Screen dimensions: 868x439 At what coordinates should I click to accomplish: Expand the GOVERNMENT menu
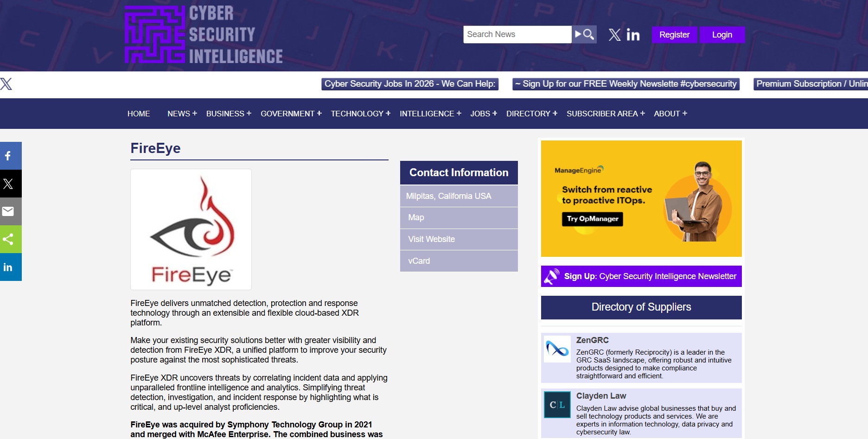point(291,114)
